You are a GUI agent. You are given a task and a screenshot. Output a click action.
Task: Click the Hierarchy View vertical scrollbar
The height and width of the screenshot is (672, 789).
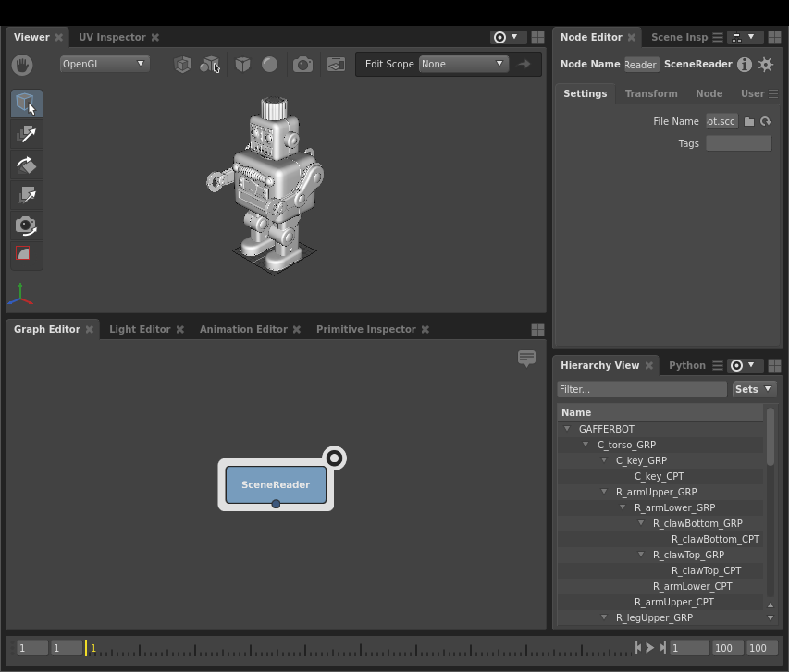770,436
